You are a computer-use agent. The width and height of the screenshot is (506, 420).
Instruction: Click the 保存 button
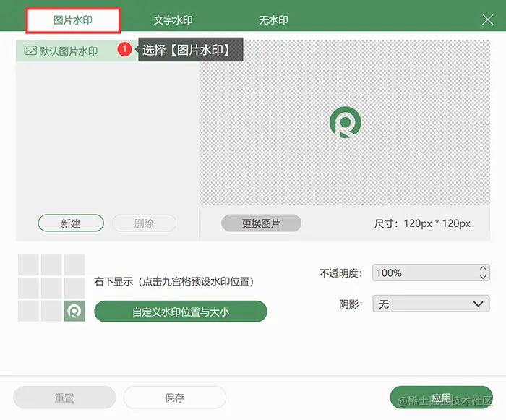[x=175, y=398]
